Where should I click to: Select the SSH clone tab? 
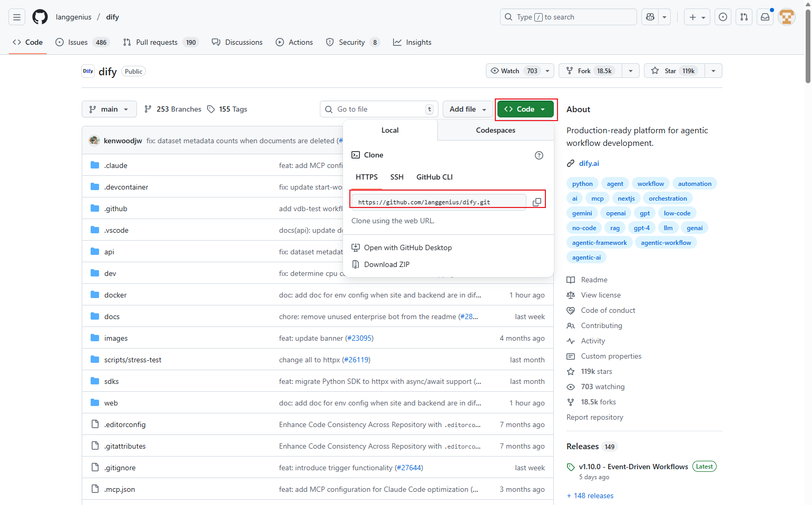pos(397,177)
